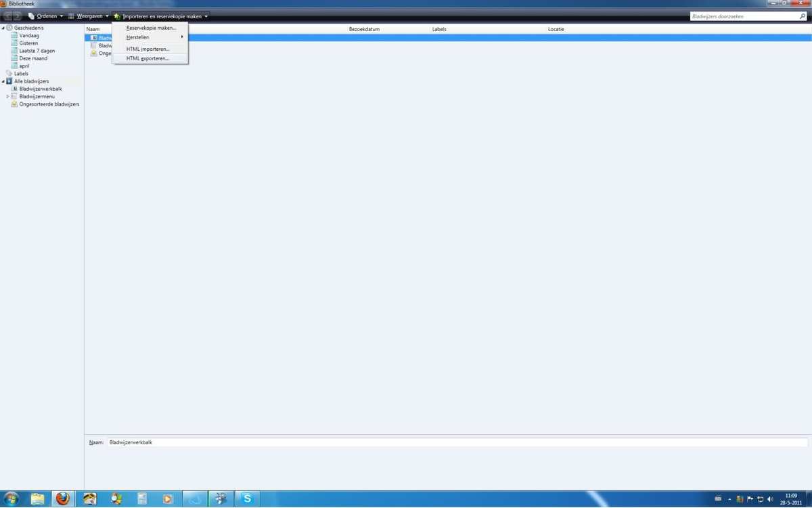Open Windows Explorer folder icon in taskbar
The height and width of the screenshot is (508, 812).
click(37, 499)
